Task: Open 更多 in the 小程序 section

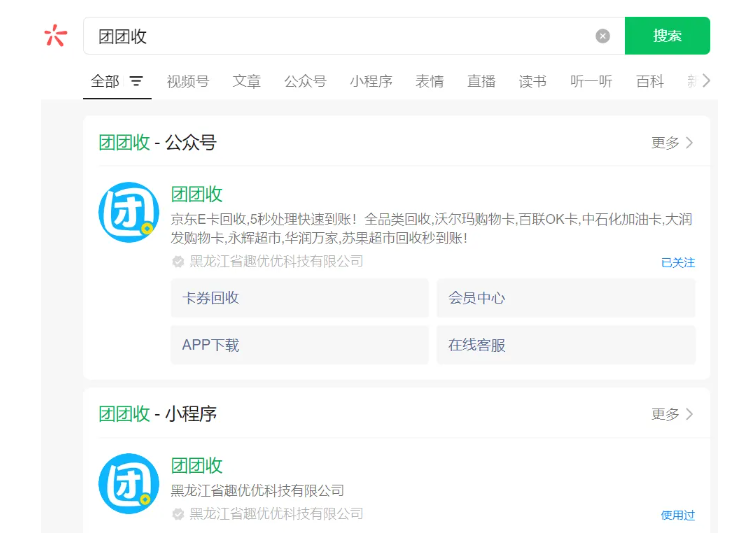Action: pos(672,414)
